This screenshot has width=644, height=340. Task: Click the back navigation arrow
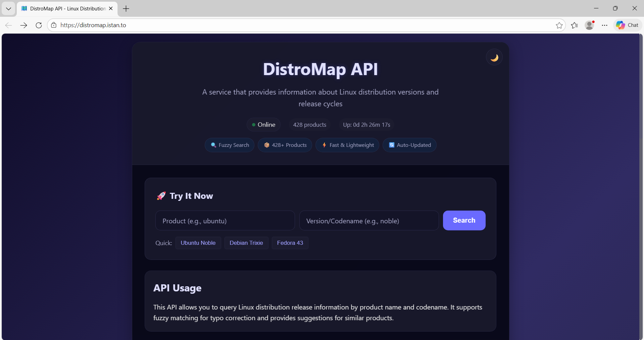coord(8,25)
